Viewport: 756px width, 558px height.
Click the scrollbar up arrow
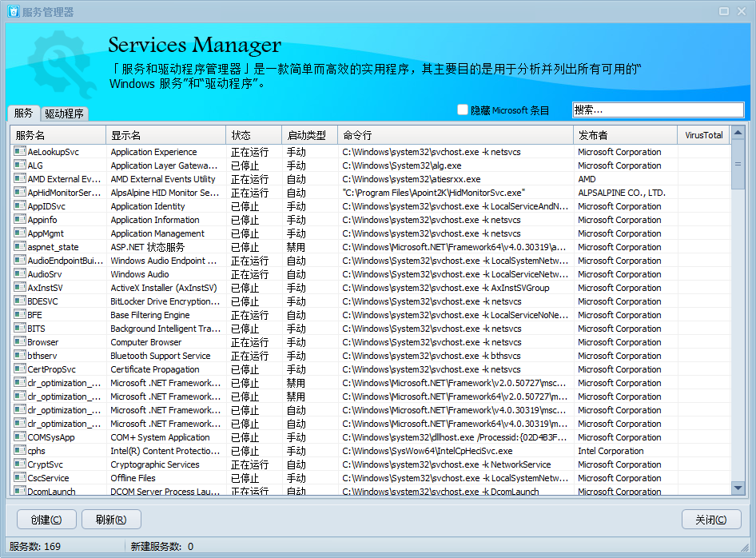(738, 134)
